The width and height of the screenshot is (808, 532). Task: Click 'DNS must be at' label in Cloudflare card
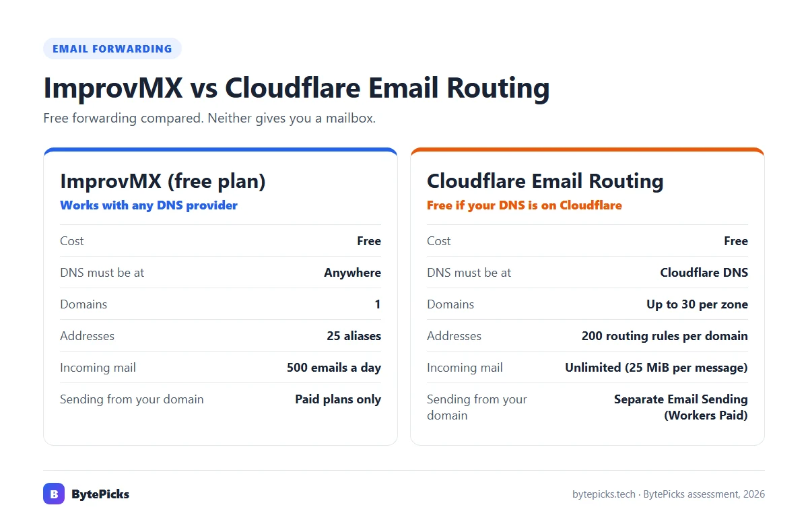469,273
